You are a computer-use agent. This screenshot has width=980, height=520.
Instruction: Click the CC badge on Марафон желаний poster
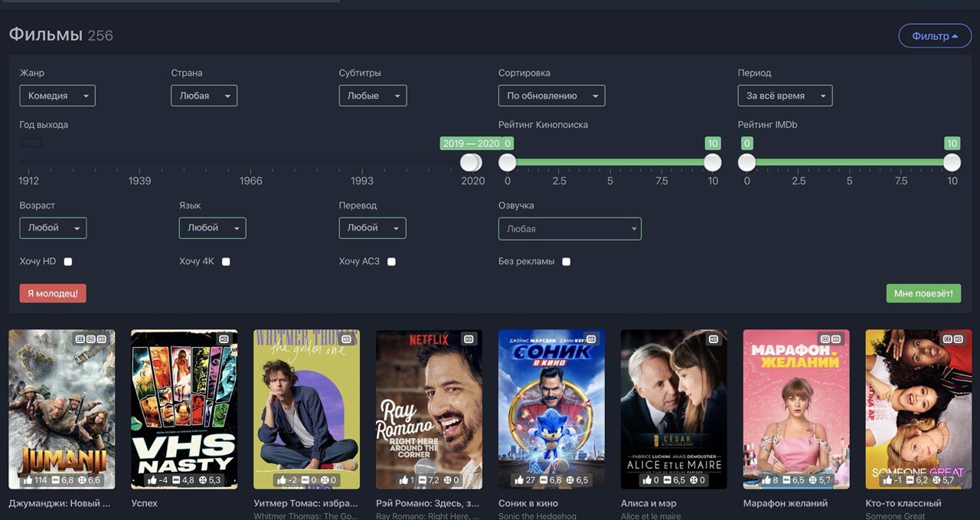pyautogui.click(x=825, y=338)
